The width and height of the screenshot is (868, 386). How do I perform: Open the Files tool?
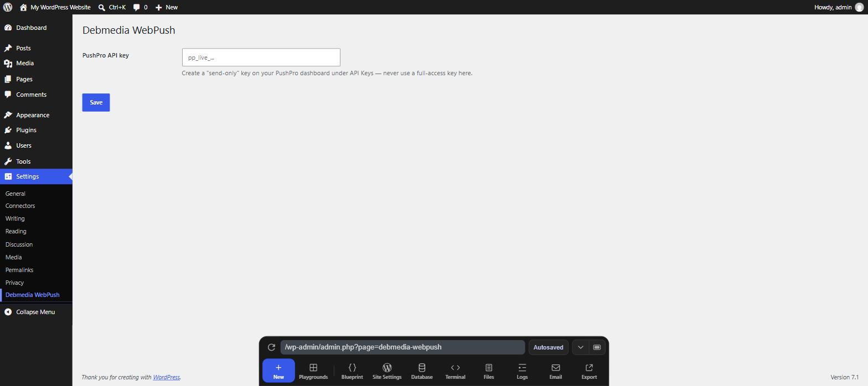489,371
